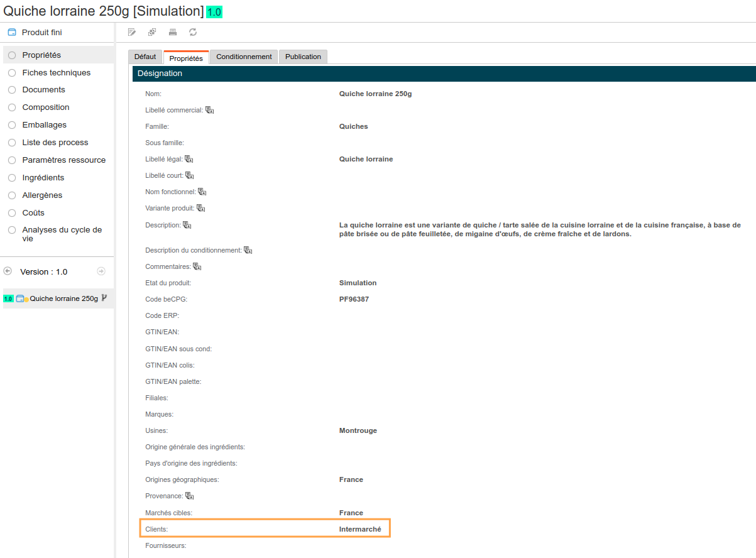The height and width of the screenshot is (558, 756).
Task: Switch to the Défaut tab
Action: click(x=145, y=57)
